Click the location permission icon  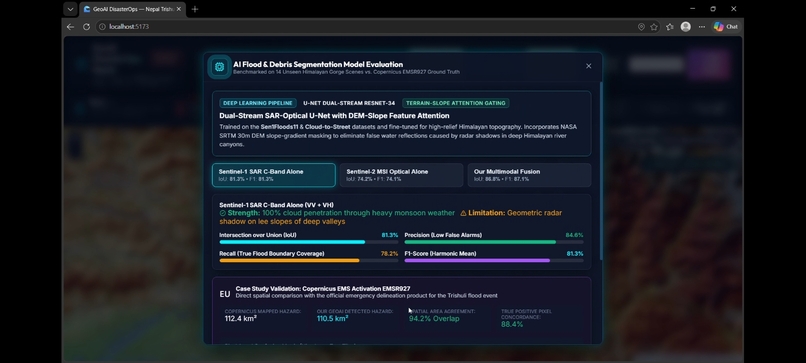point(641,27)
